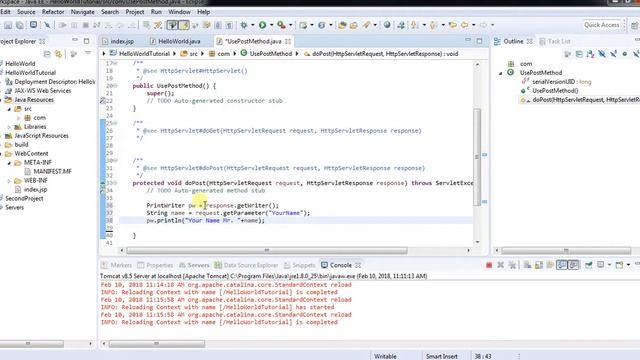Viewport: 640px width, 360px height.
Task: Select index.jsp file in Project Explorer
Action: pos(35,189)
